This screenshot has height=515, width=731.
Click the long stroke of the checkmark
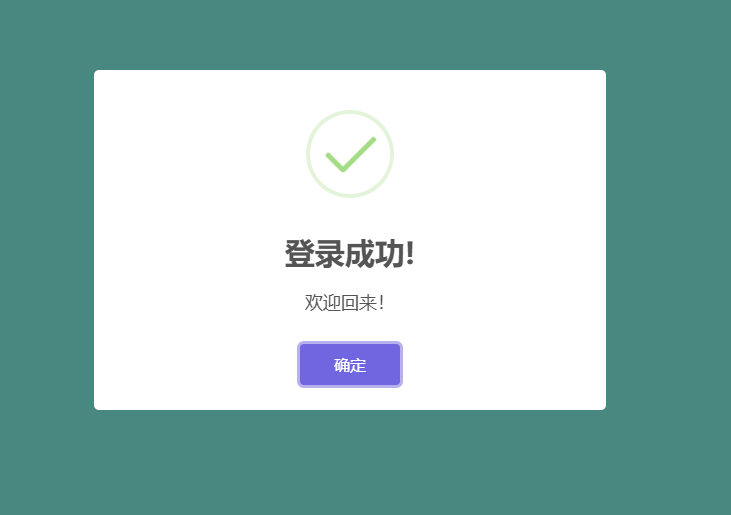359,154
